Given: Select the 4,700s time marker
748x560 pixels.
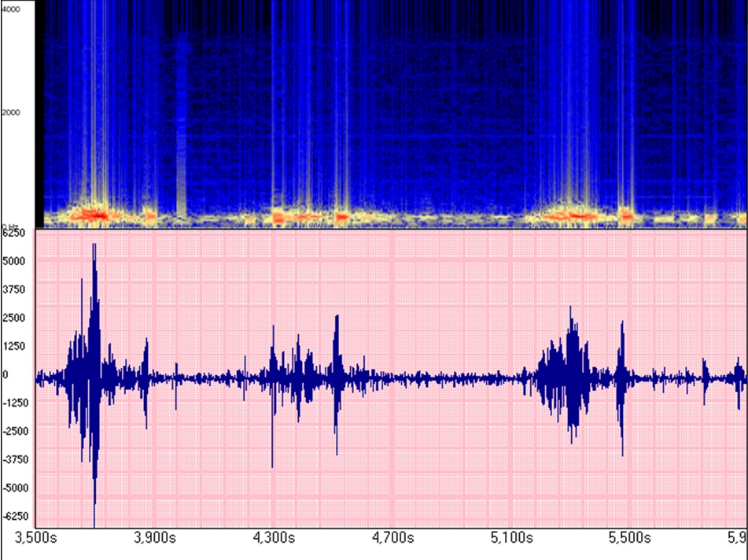Looking at the screenshot, I should (392, 539).
